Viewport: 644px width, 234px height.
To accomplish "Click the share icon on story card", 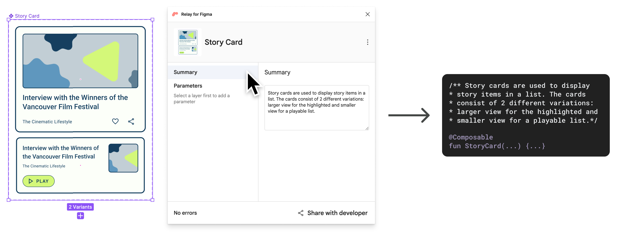I will (x=131, y=122).
